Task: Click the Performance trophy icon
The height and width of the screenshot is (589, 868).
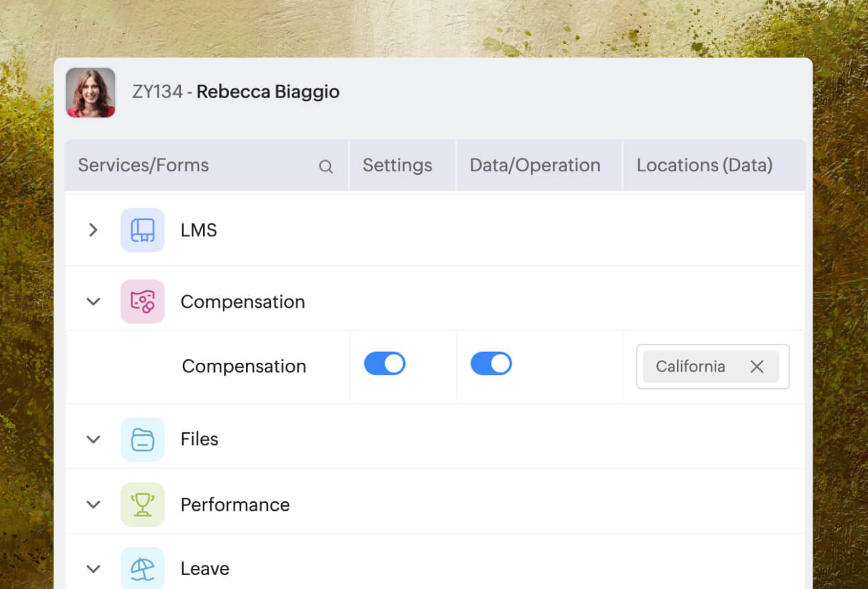Action: pyautogui.click(x=143, y=505)
